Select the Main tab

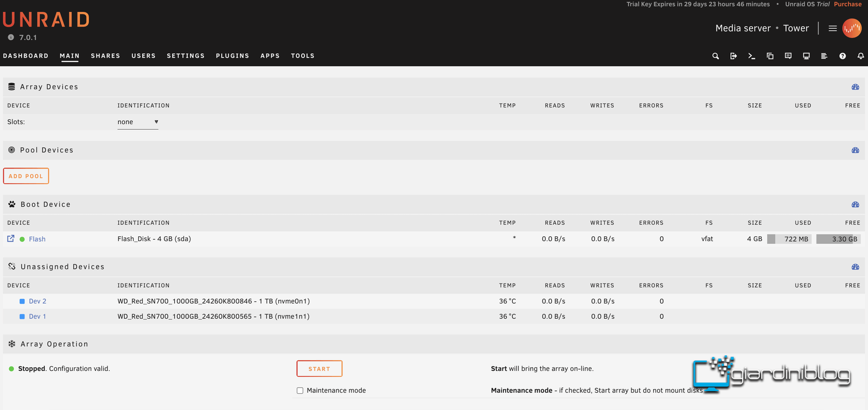tap(69, 56)
